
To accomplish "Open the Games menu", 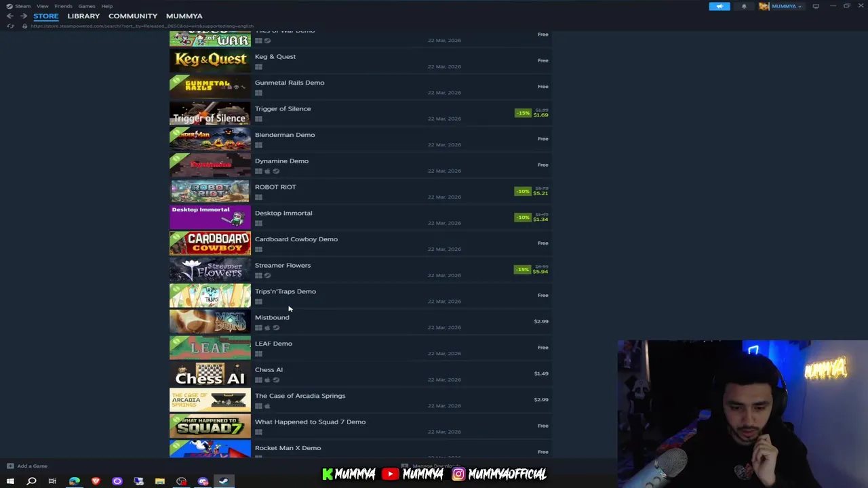I will (87, 6).
